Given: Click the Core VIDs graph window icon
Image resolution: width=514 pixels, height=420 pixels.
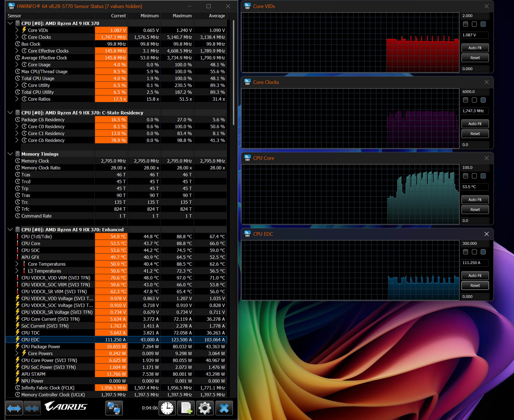Looking at the screenshot, I should tap(248, 6).
